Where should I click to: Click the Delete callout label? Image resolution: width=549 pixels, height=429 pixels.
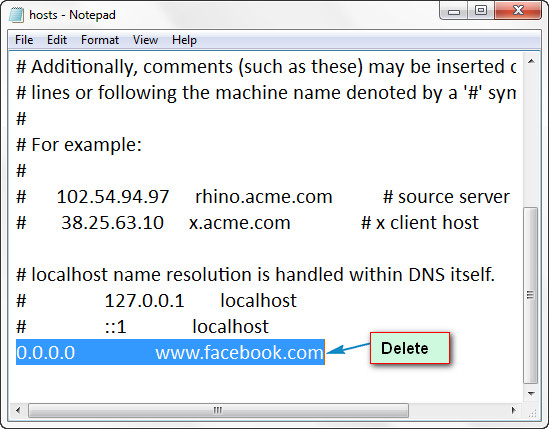tap(410, 348)
